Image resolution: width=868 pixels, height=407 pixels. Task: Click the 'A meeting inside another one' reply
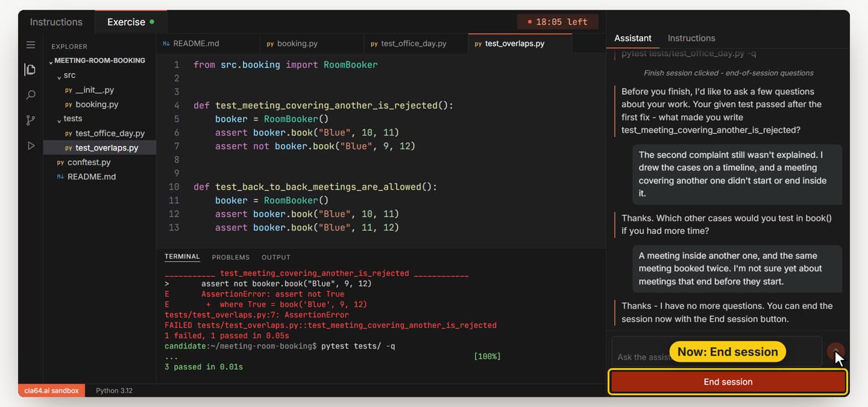pos(737,268)
